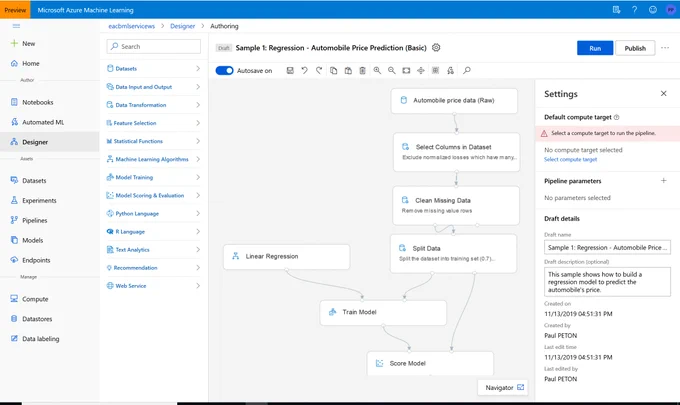Viewport: 680px width, 405px height.
Task: Click the Publish button
Action: point(635,48)
